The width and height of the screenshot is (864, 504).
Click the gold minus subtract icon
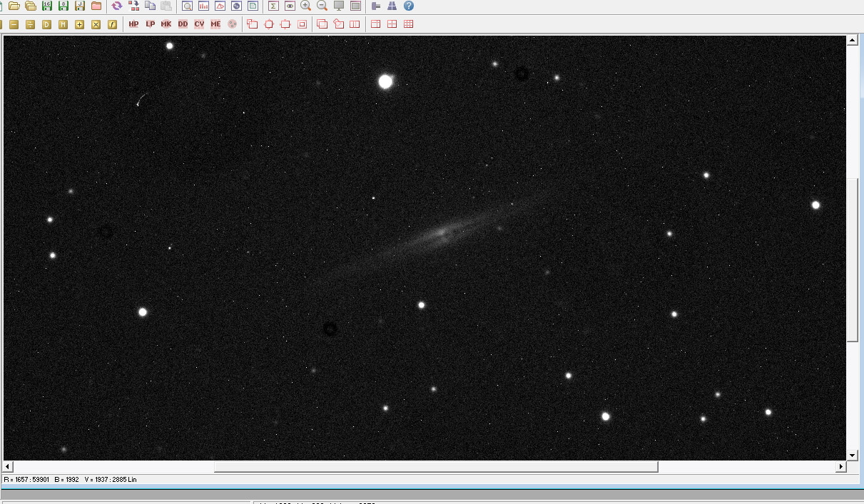[14, 24]
